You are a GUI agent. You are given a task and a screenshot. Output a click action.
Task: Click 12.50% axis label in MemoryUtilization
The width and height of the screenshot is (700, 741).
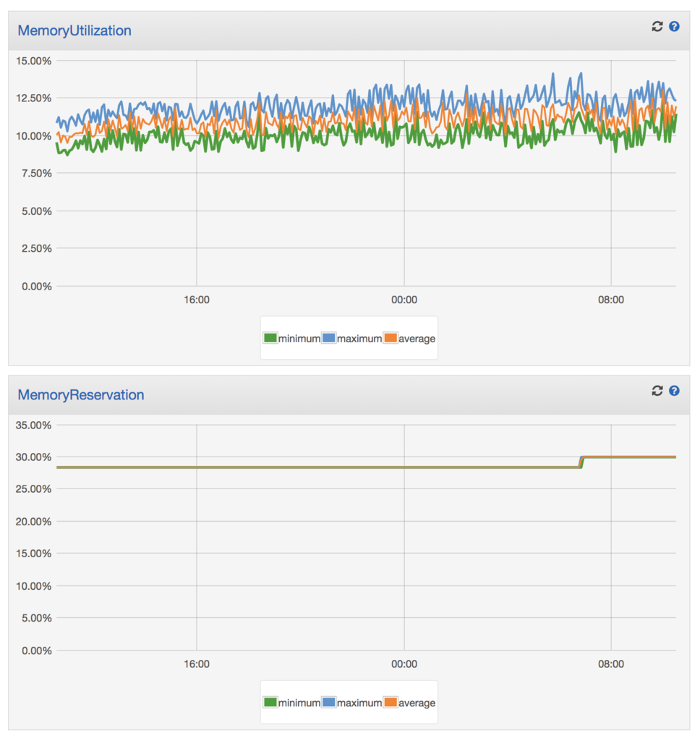click(33, 98)
